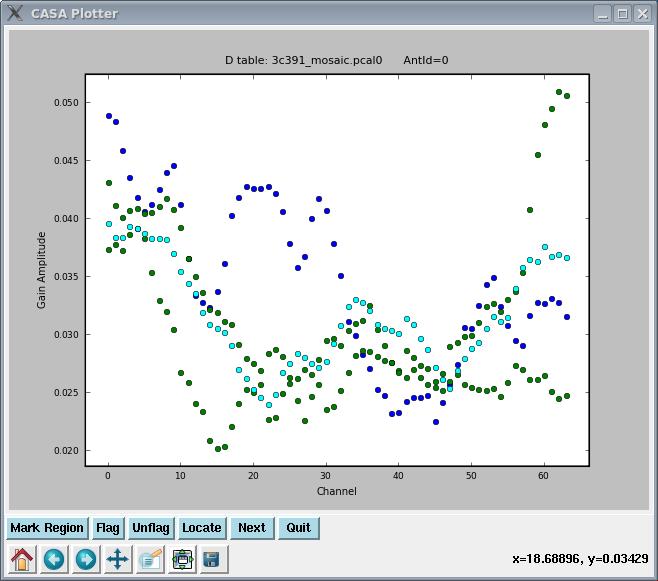This screenshot has height=581, width=658.
Task: Advance to next antenna with Next
Action: click(x=251, y=528)
